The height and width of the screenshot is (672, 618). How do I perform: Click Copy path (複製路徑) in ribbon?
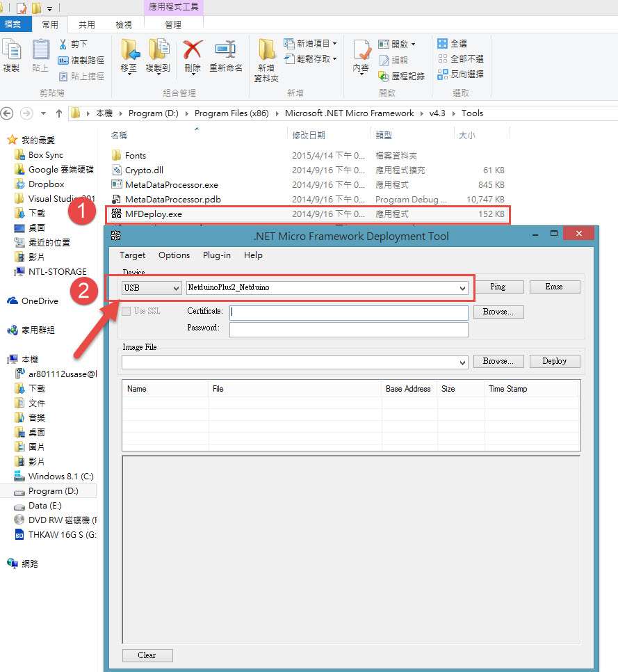(x=81, y=61)
